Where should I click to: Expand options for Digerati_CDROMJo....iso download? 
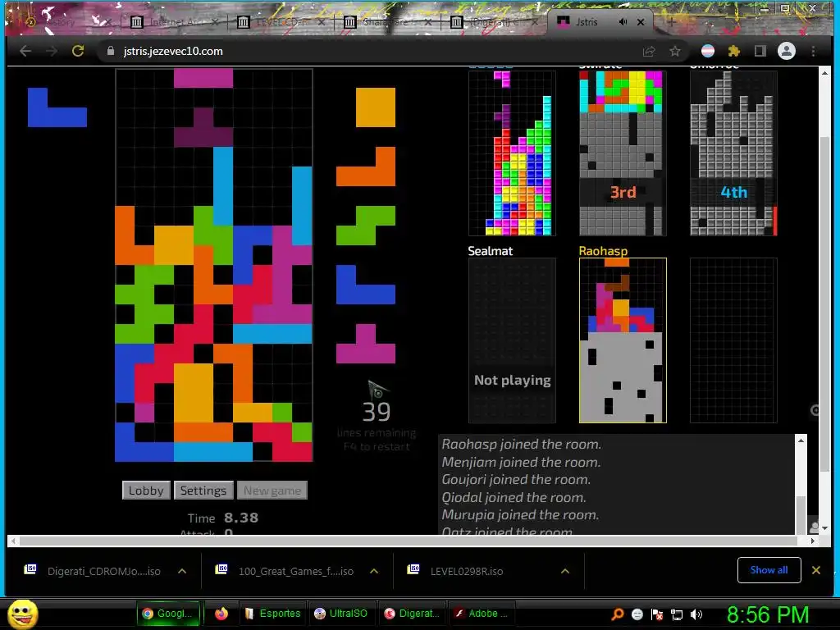point(182,571)
